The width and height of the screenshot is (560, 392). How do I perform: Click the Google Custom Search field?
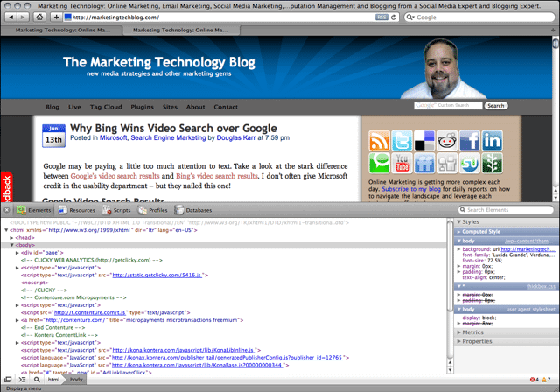pos(448,106)
